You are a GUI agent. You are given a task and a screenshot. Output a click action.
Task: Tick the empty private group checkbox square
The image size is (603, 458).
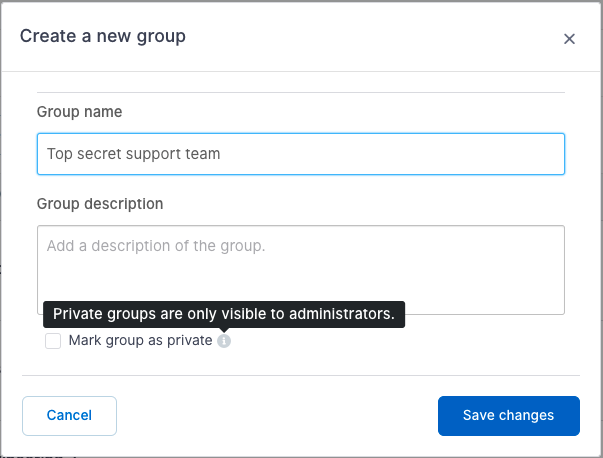click(53, 341)
